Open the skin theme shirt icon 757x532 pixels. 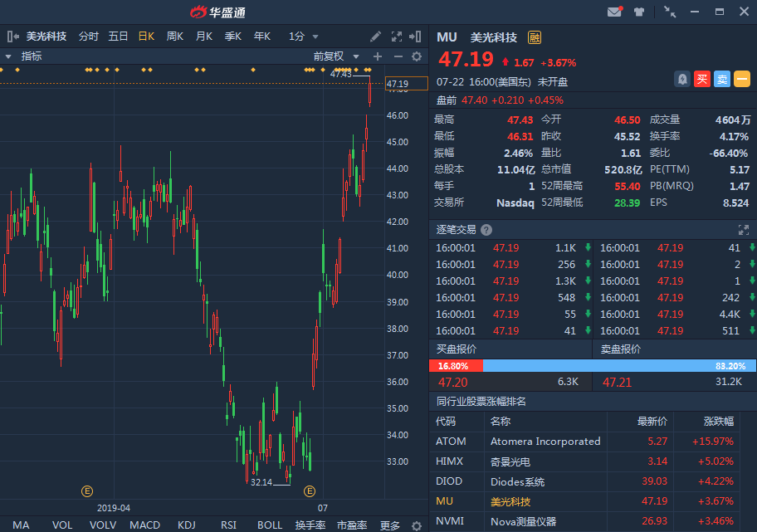point(639,12)
